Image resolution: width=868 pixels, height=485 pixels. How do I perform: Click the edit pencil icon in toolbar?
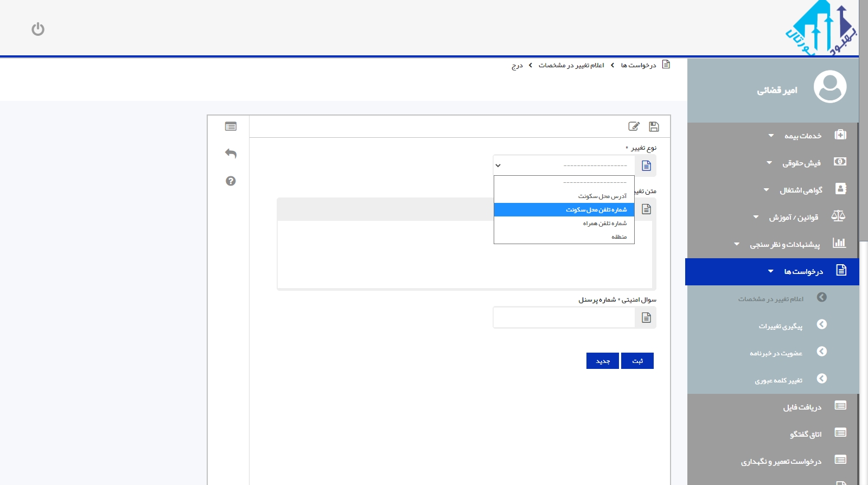634,126
